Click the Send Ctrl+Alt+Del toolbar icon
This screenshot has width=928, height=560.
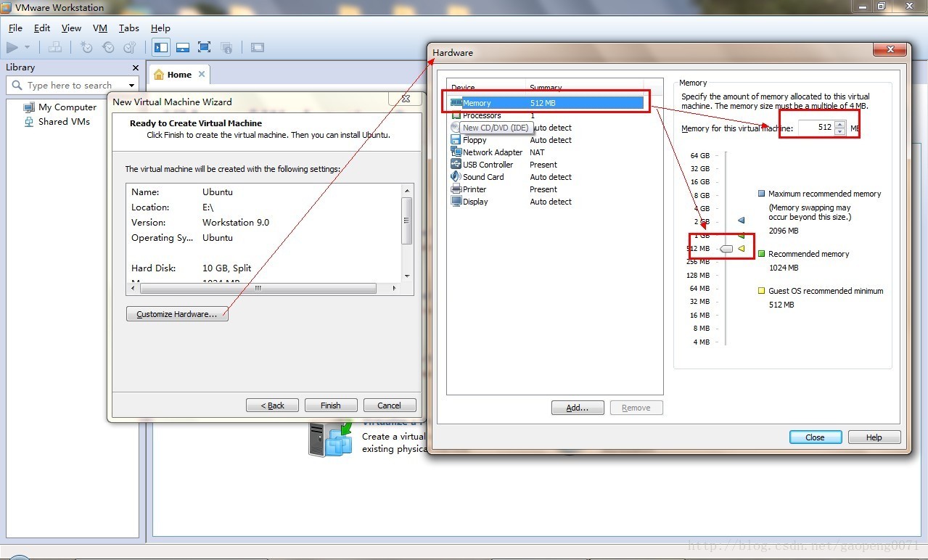55,48
